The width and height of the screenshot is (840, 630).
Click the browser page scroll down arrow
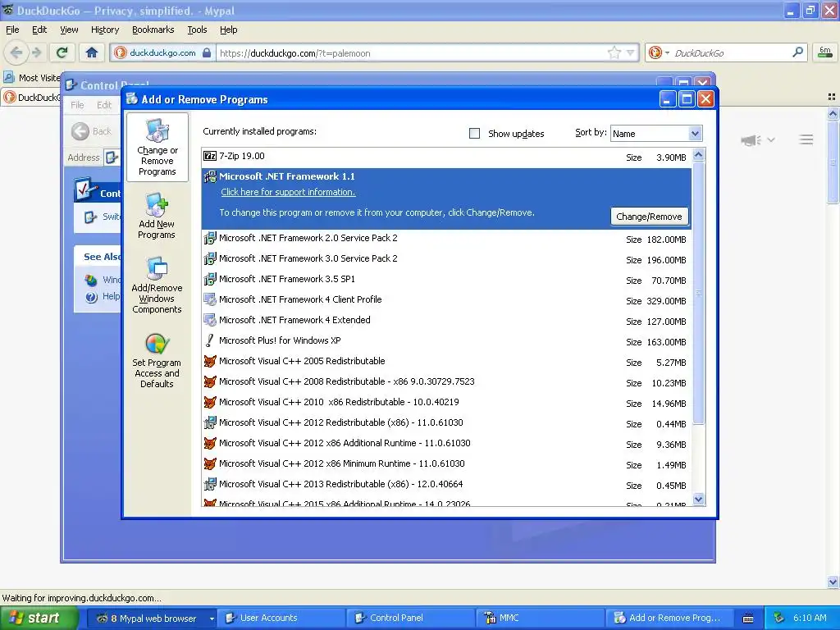833,582
